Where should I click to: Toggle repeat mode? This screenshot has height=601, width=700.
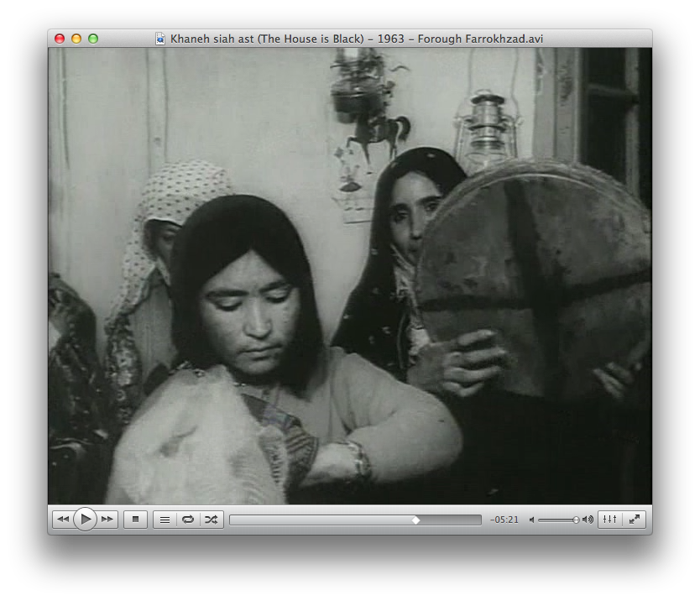coord(188,520)
